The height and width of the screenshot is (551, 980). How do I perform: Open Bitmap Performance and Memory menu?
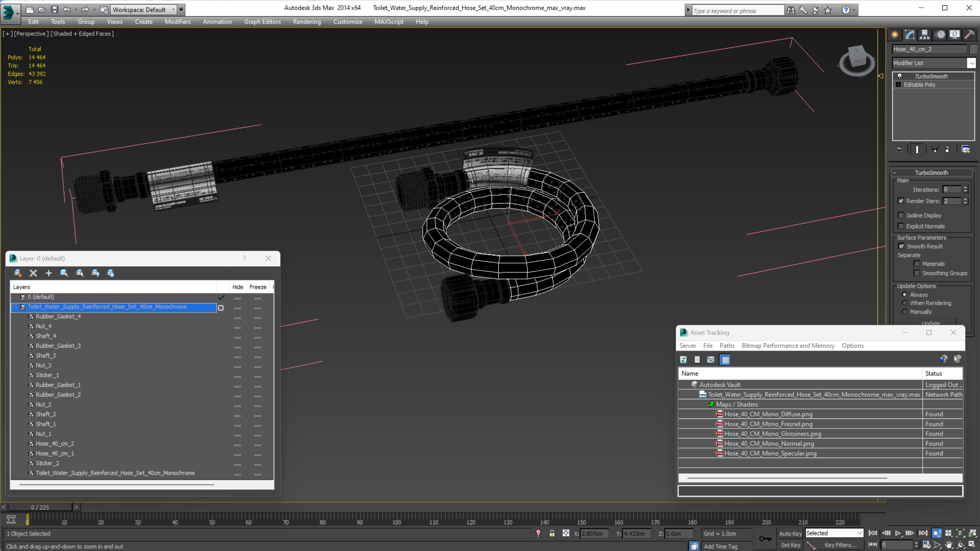click(788, 345)
